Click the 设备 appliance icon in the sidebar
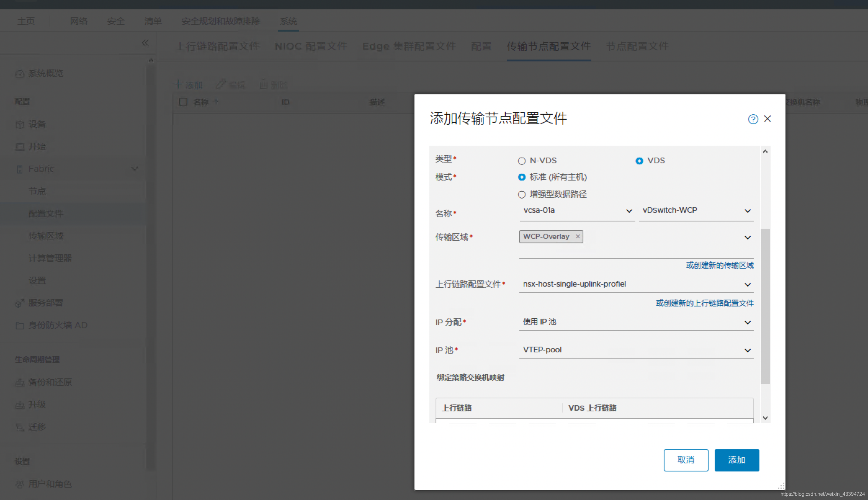Viewport: 868px width, 500px height. pyautogui.click(x=20, y=124)
